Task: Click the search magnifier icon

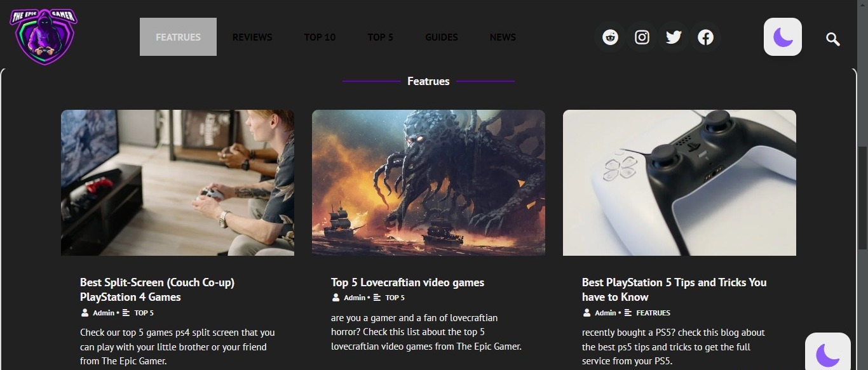Action: (x=832, y=39)
